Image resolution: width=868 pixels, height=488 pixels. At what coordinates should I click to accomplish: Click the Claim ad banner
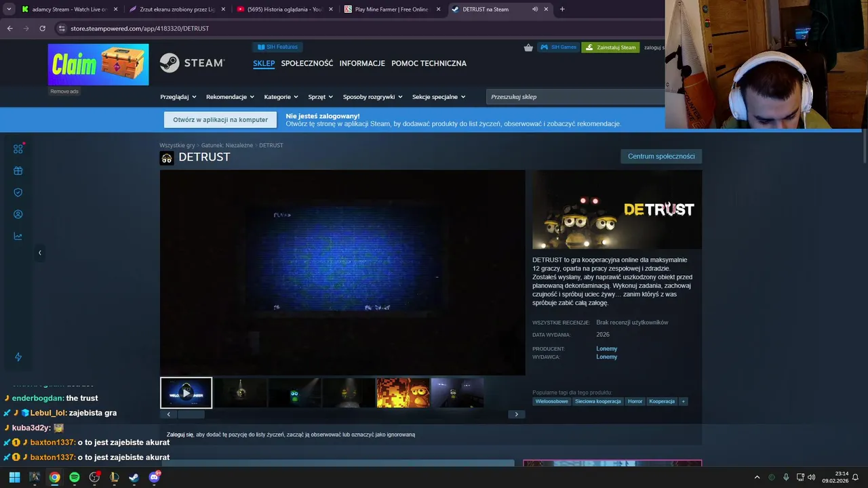click(98, 64)
